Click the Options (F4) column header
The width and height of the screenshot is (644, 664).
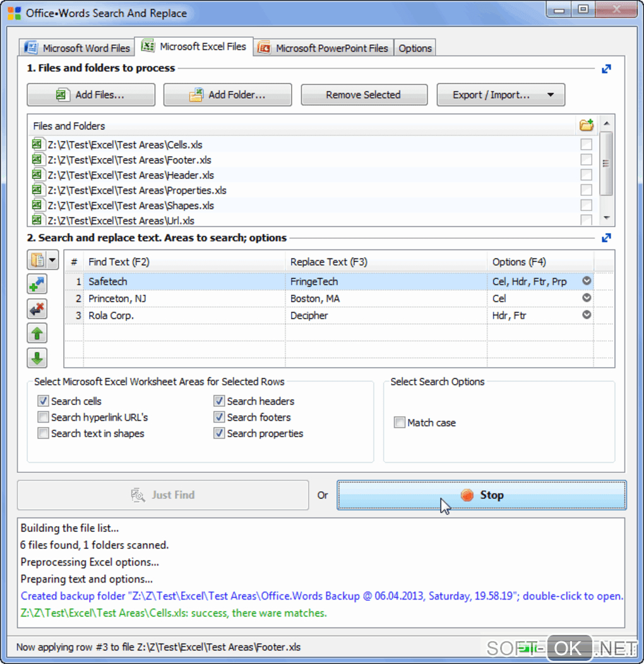[540, 262]
